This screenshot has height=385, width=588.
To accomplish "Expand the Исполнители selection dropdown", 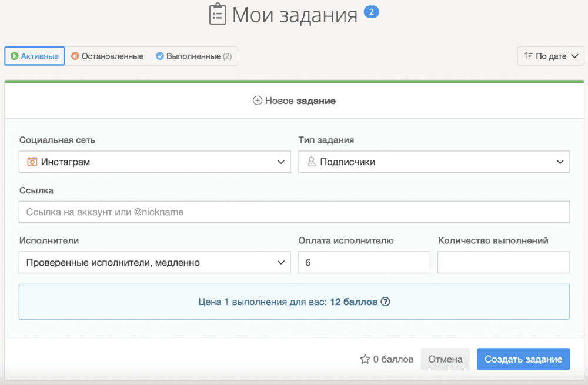I will click(x=155, y=263).
